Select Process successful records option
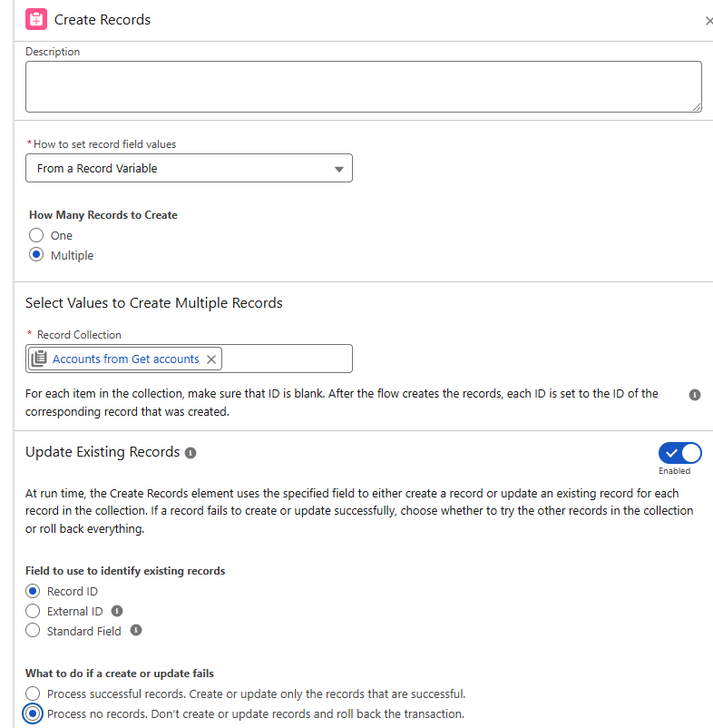 tap(33, 694)
